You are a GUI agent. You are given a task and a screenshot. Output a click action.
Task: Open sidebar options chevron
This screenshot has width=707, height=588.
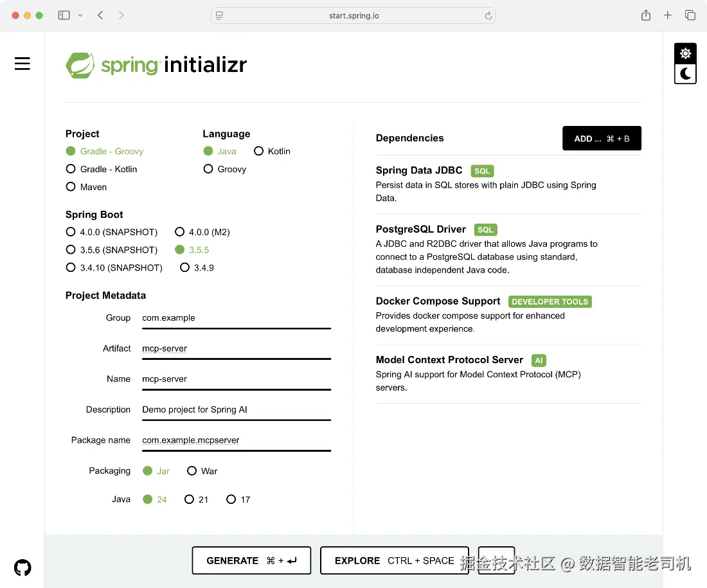(80, 15)
